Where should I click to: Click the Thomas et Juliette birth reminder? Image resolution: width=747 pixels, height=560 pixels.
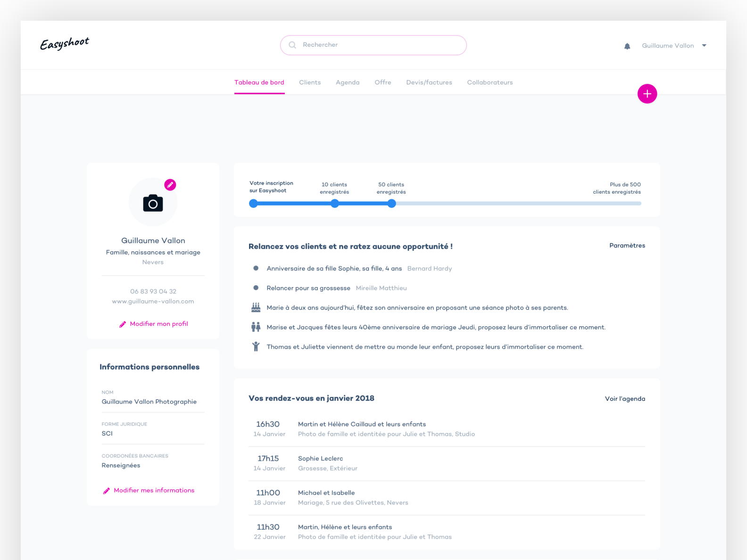coord(425,347)
